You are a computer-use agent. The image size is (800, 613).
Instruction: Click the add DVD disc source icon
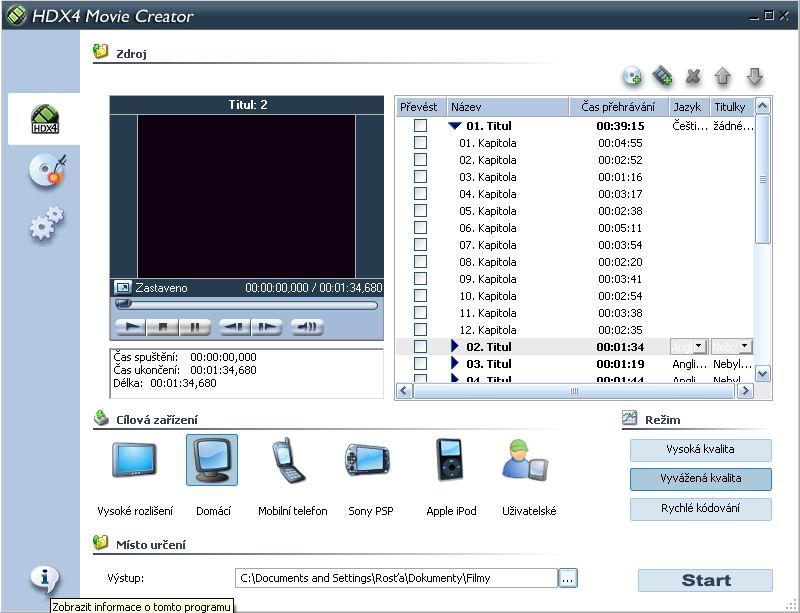[632, 77]
